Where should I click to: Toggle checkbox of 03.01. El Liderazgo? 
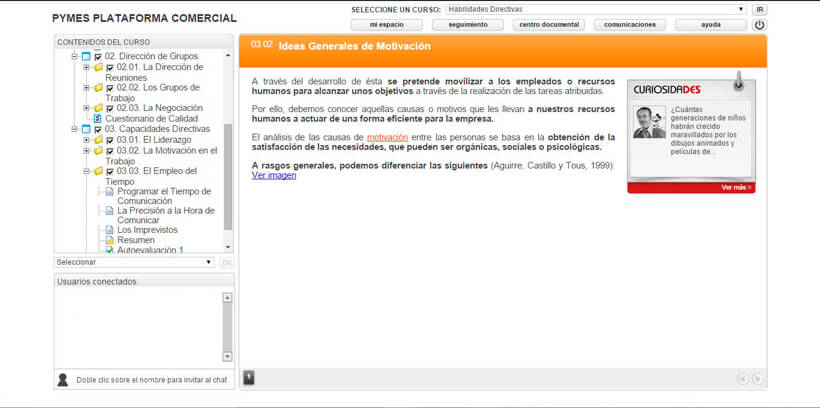click(110, 141)
